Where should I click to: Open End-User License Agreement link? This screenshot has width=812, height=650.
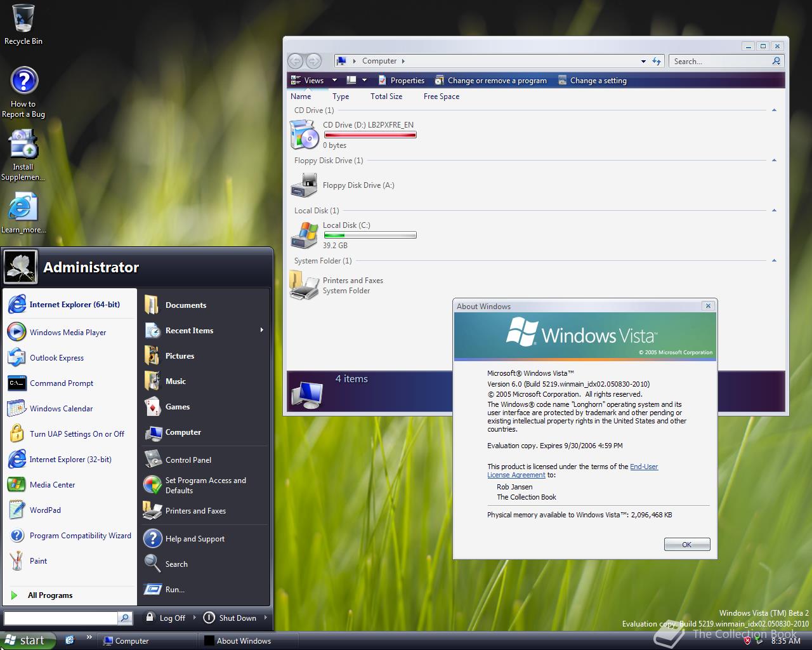[x=572, y=470]
